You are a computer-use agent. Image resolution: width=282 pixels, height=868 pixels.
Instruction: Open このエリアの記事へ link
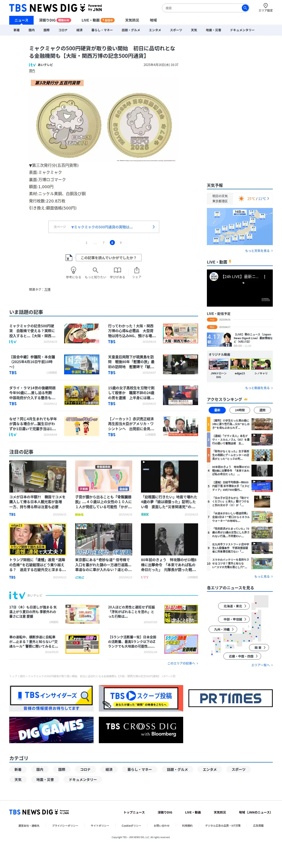click(183, 663)
